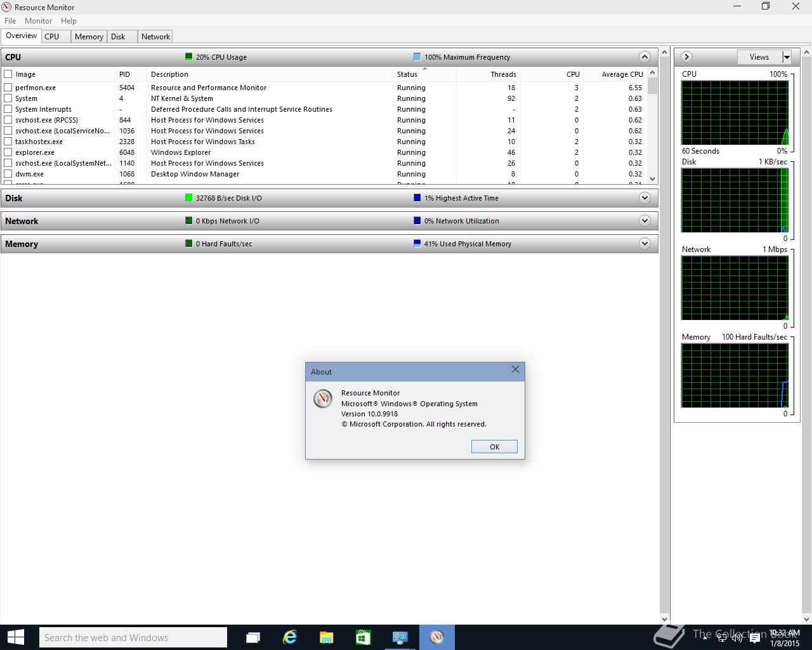The image size is (812, 650).
Task: Switch to the Memory tab
Action: coord(89,37)
